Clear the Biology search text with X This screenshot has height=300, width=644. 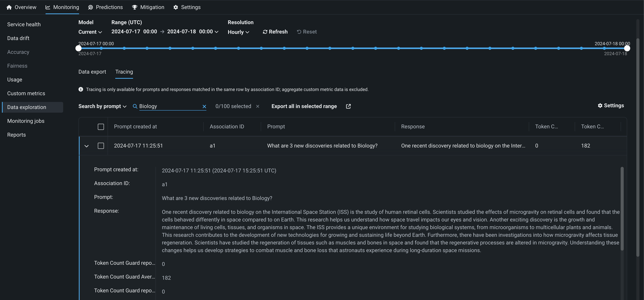(204, 106)
